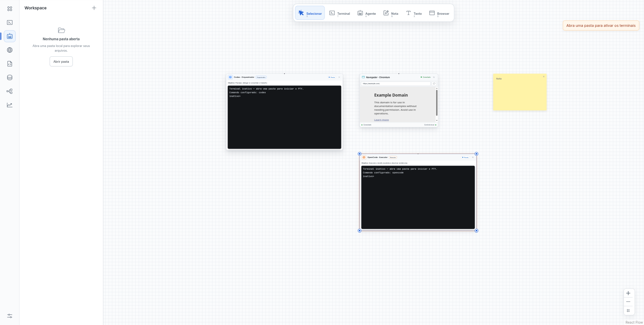The height and width of the screenshot is (325, 644).
Task: Open the database icon in sidebar
Action: pos(10,77)
